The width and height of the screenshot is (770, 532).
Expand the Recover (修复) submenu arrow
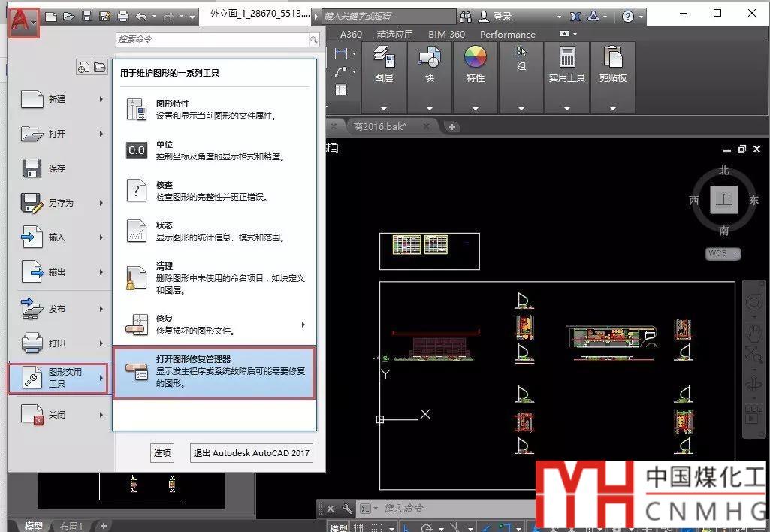(303, 325)
